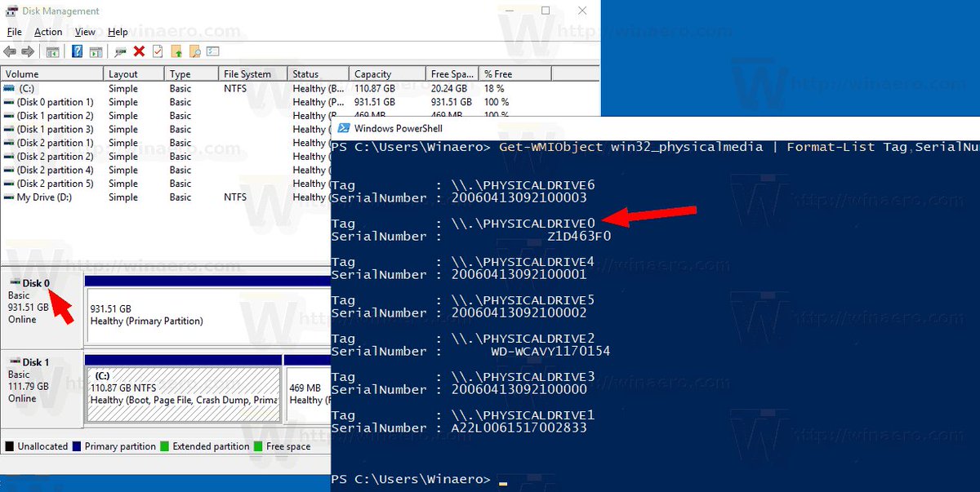Click the Disk 1 drive icon in the graphical view

pos(15,362)
